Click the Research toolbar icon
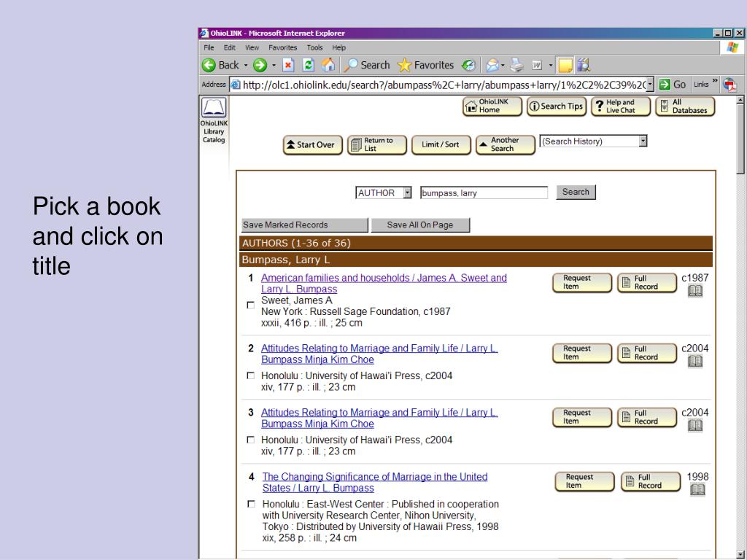747x560 pixels. click(x=584, y=65)
